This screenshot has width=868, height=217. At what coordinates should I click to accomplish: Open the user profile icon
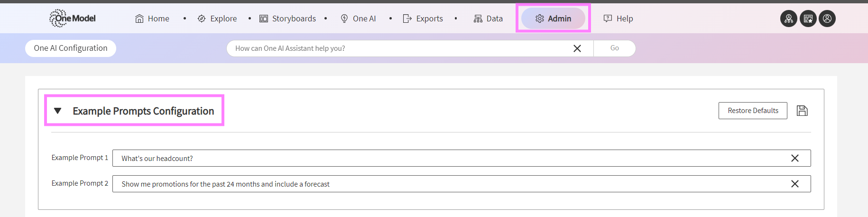[827, 19]
